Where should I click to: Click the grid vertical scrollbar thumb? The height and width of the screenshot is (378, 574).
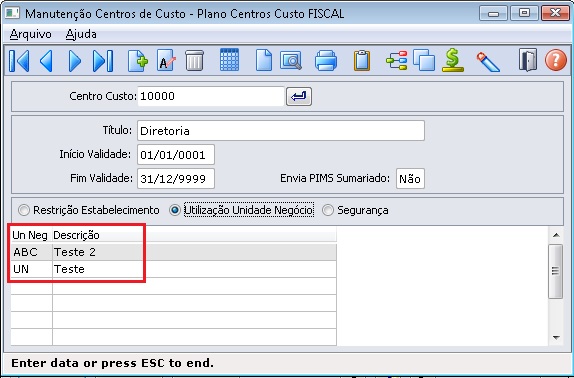pyautogui.click(x=556, y=271)
